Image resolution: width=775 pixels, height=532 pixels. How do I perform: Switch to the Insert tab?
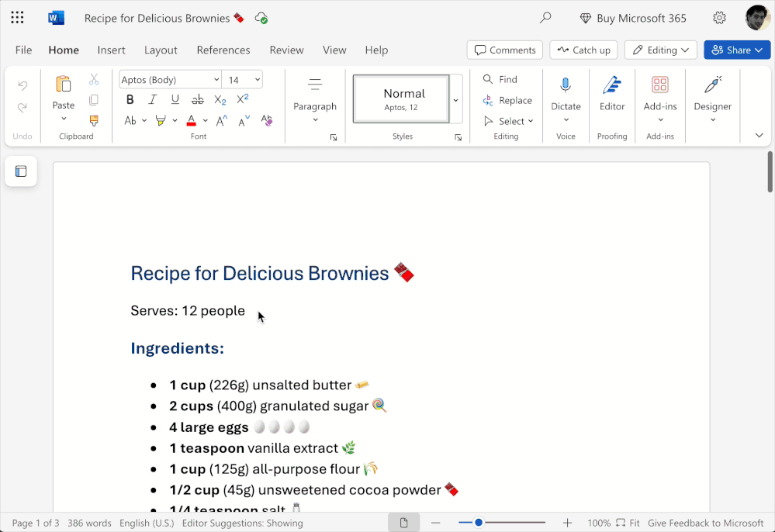(x=111, y=50)
